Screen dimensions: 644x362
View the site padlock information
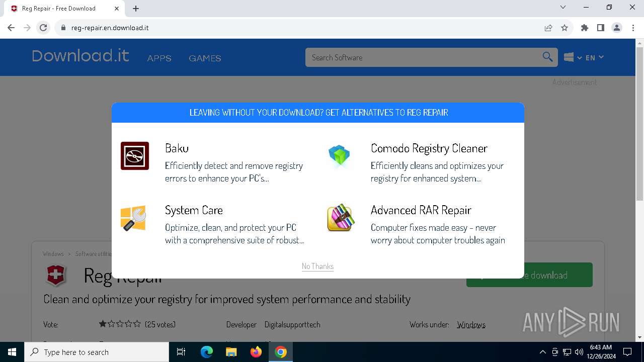click(63, 28)
